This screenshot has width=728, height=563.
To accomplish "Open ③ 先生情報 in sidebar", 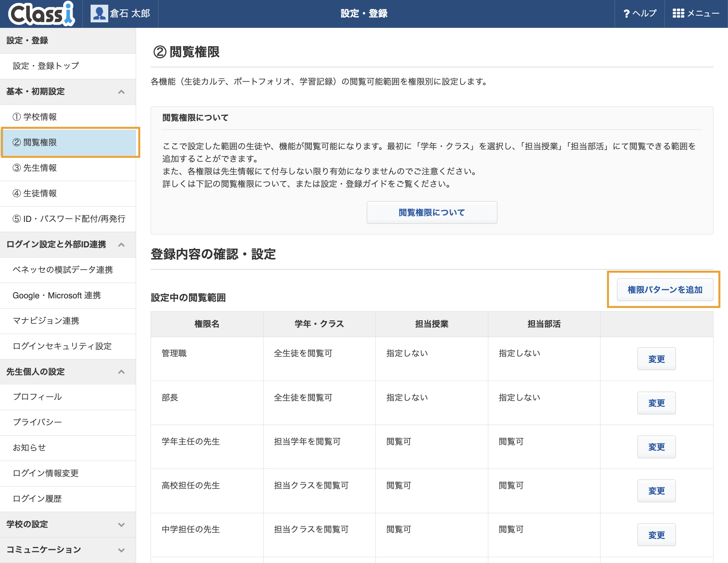I will click(x=68, y=168).
